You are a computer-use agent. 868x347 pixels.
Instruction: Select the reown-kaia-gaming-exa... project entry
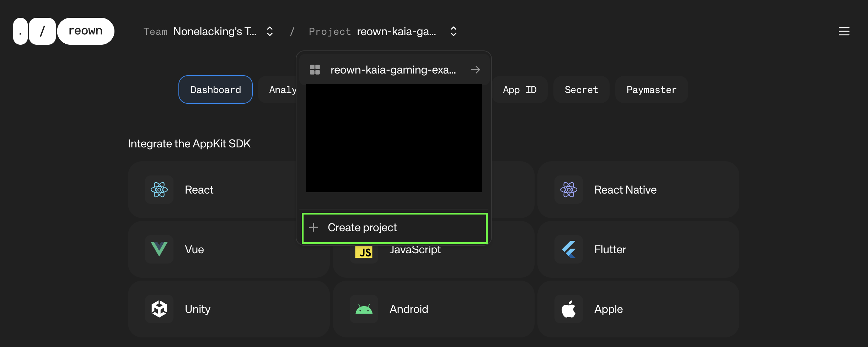pyautogui.click(x=393, y=70)
